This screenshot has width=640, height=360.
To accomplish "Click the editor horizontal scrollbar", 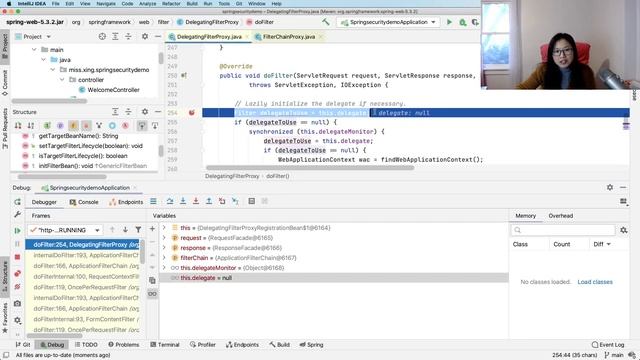I will (310, 168).
